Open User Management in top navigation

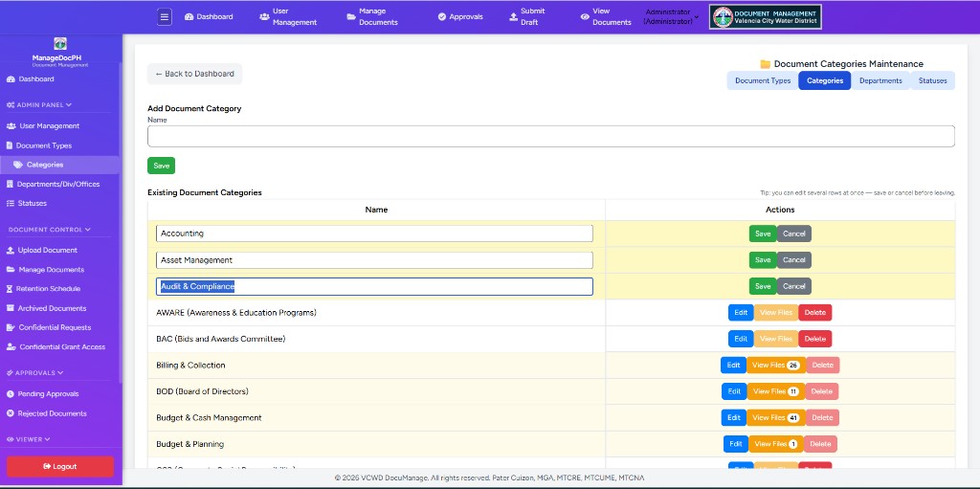pos(288,17)
